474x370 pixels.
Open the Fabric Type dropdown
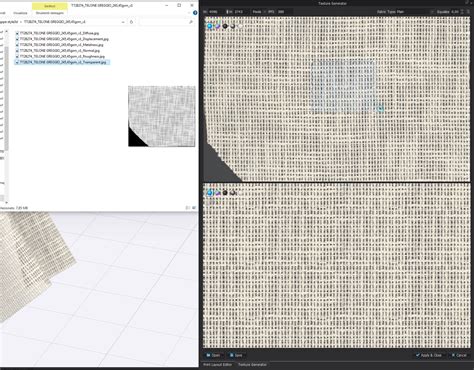click(405, 12)
